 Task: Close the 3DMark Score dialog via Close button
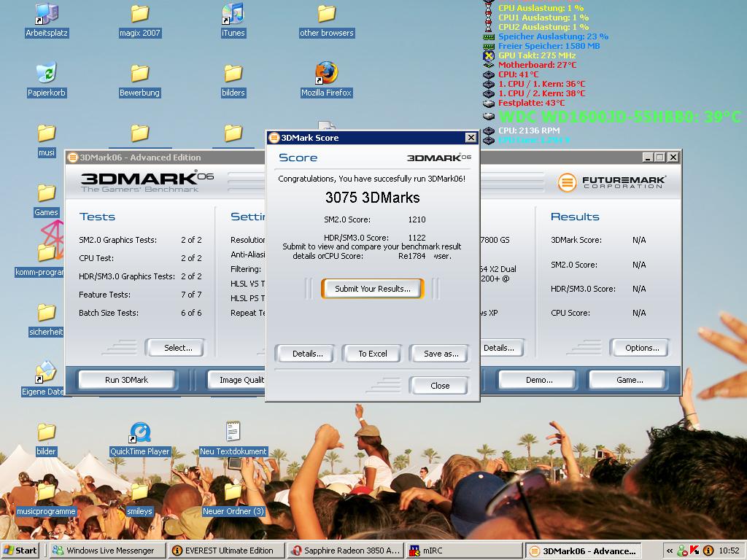(440, 386)
